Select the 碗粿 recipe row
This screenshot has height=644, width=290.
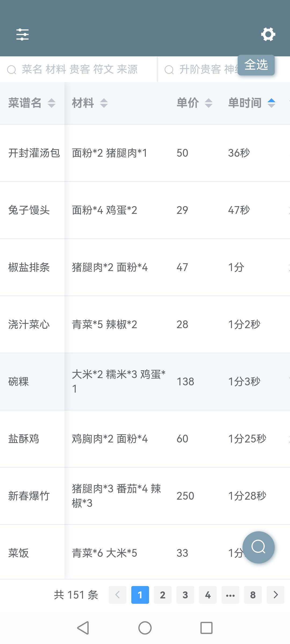click(x=145, y=382)
